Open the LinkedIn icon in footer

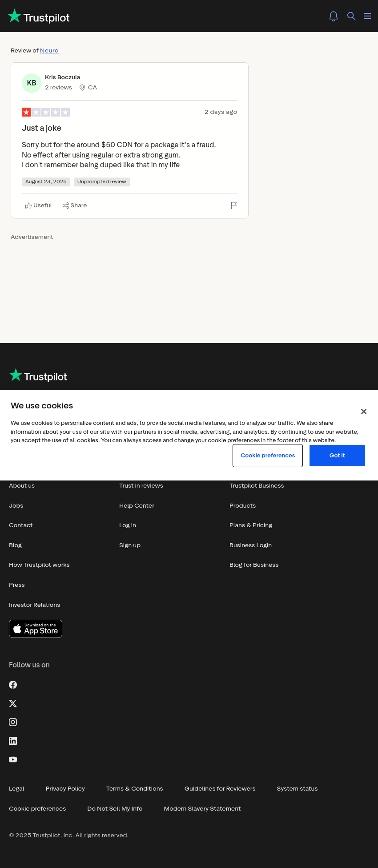coord(13,741)
